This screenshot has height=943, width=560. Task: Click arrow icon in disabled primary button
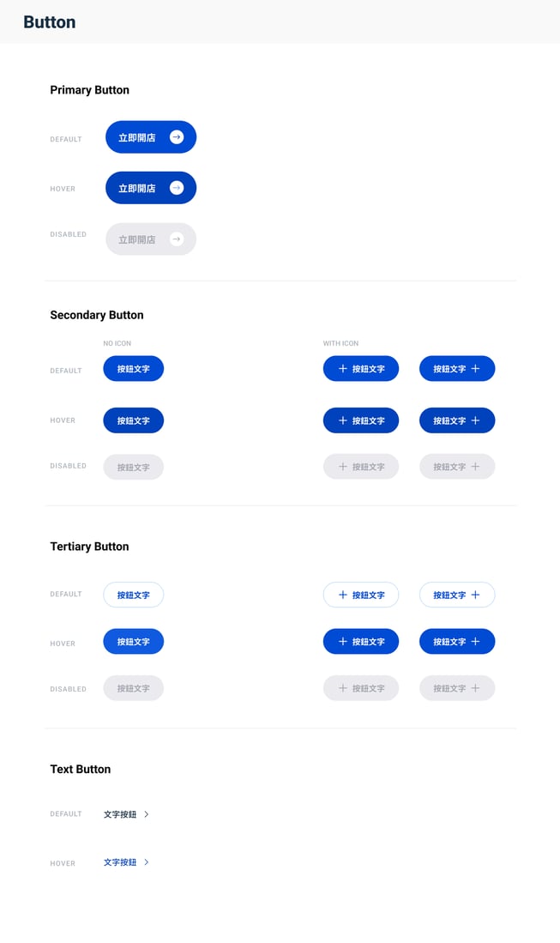point(177,239)
